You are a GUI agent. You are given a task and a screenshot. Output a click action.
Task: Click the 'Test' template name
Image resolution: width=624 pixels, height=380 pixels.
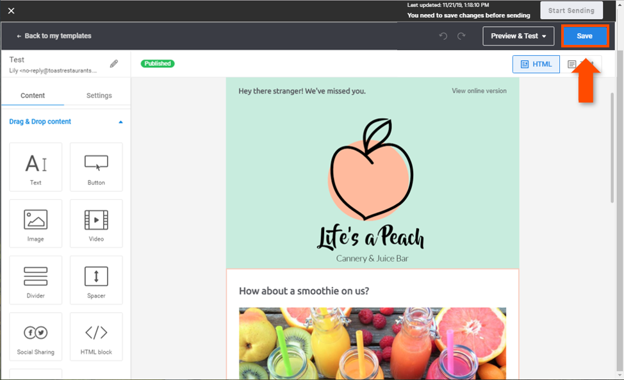click(17, 60)
